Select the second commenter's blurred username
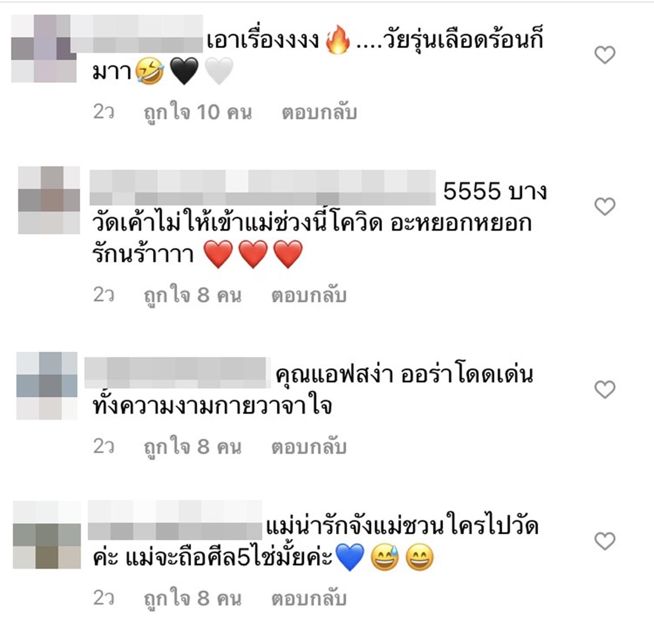This screenshot has height=644, width=654. [263, 188]
